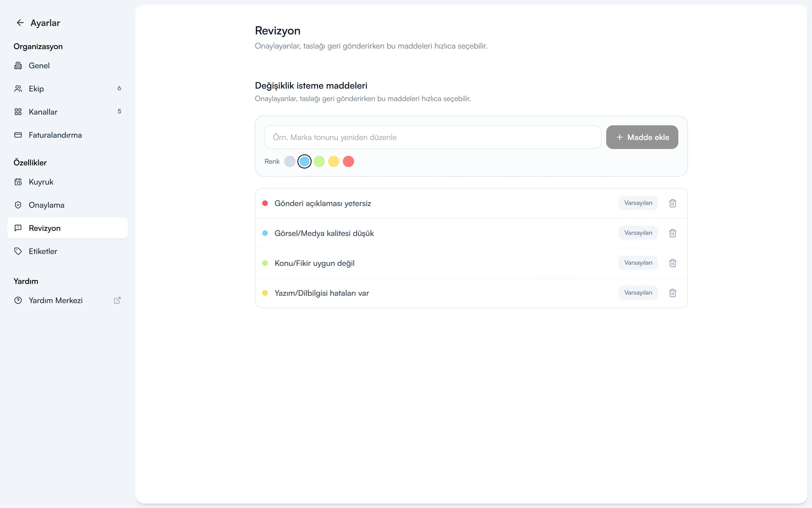Choose the red color swatch

click(x=348, y=162)
